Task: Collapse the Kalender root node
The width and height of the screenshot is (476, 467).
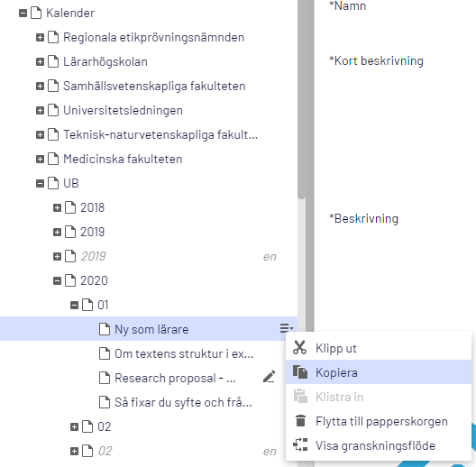Action: coord(23,13)
